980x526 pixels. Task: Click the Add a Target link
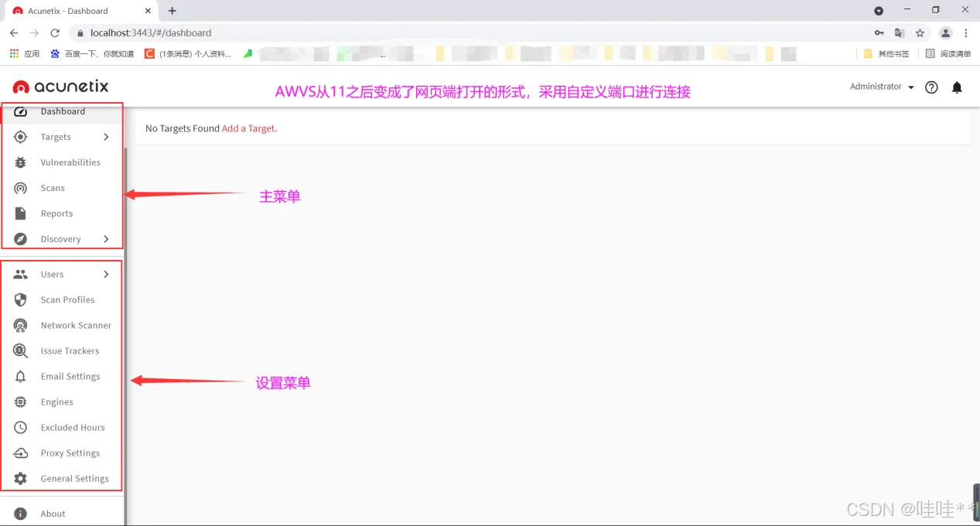tap(248, 128)
